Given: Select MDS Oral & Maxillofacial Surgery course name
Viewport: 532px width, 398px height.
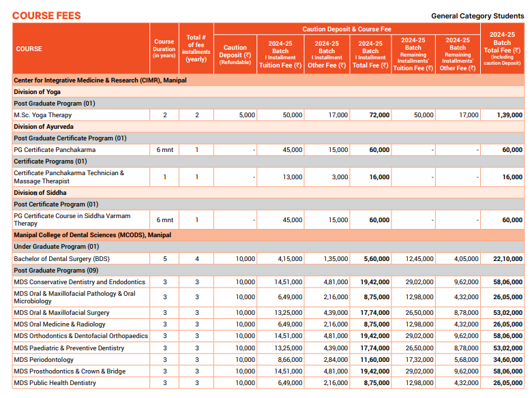Looking at the screenshot, I should click(x=61, y=313).
